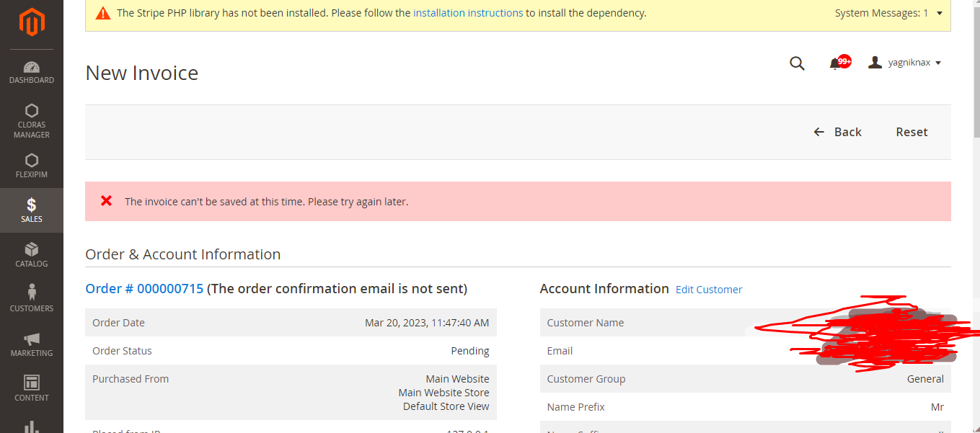Click the admin user avatar icon
980x433 pixels.
[x=875, y=62]
